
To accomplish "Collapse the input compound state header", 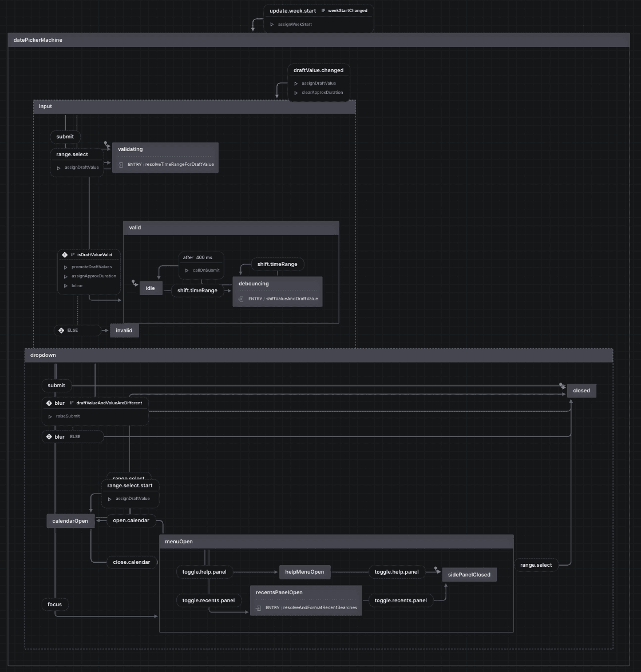I will pyautogui.click(x=45, y=106).
